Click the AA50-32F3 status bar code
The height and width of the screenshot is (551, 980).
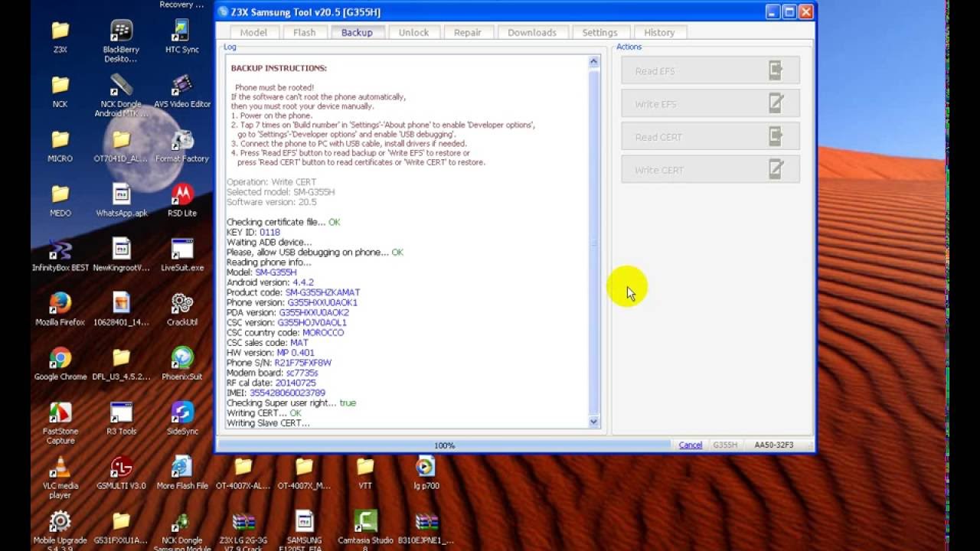click(773, 445)
